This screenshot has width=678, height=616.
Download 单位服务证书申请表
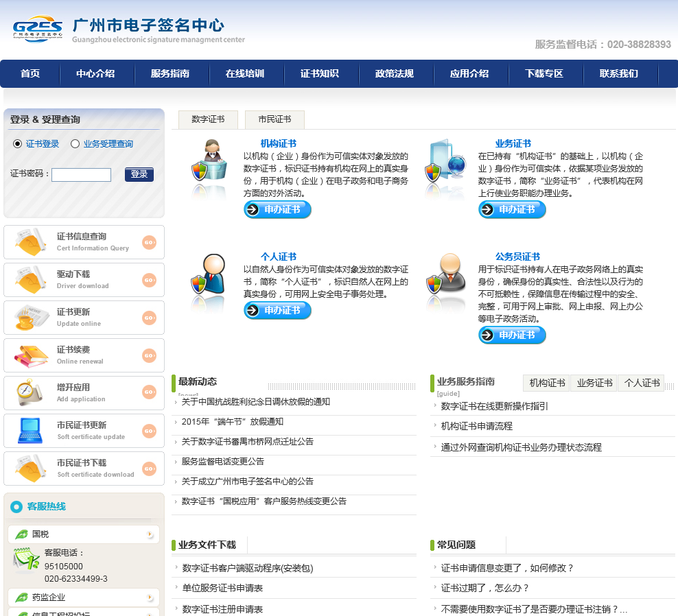click(x=222, y=589)
